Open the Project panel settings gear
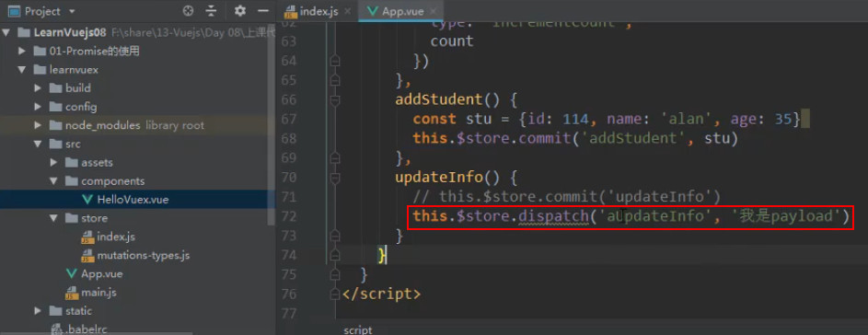 click(x=239, y=10)
